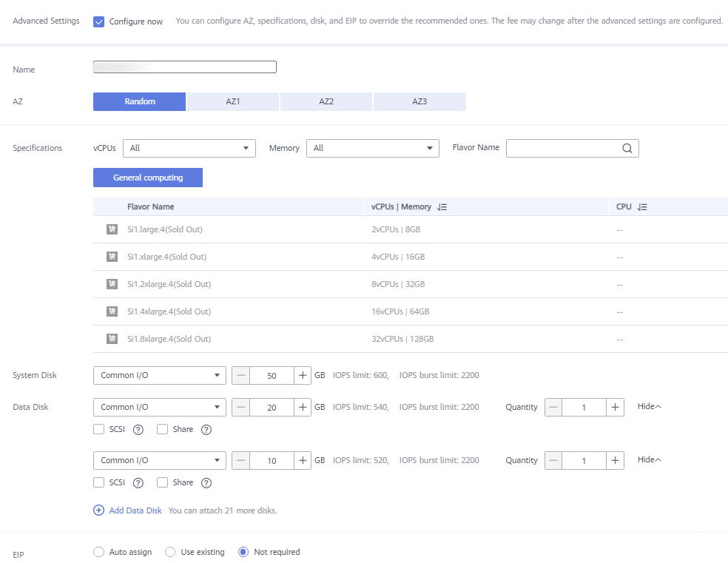Click the sold-out icon beside Si1.large.4
The image size is (728, 563).
click(112, 229)
